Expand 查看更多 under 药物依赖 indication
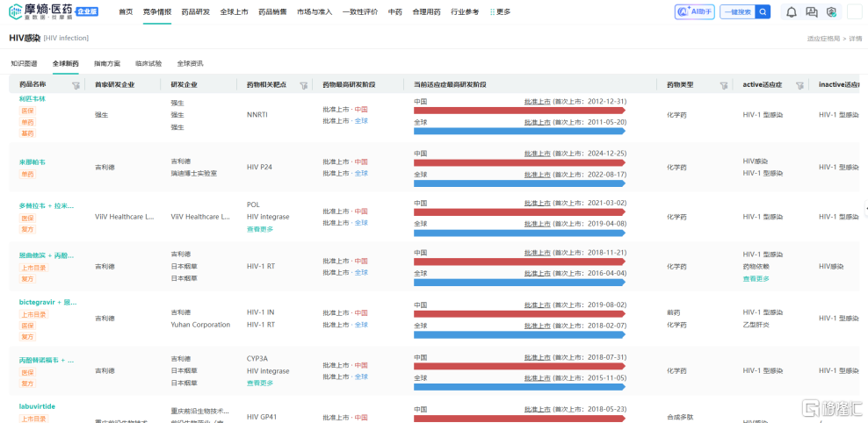This screenshot has height=423, width=868. point(756,279)
